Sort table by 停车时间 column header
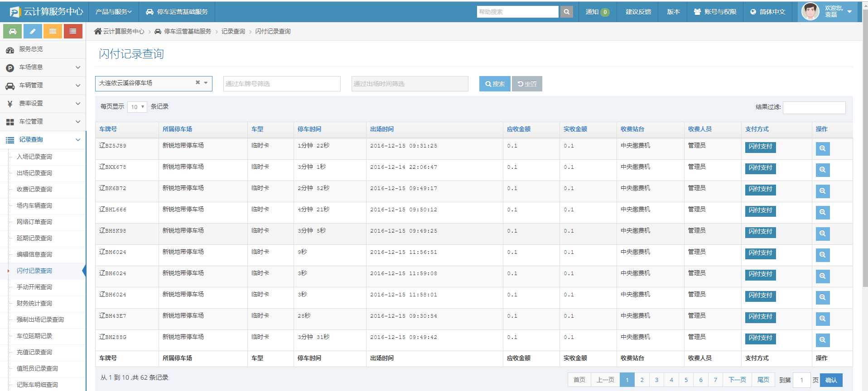Viewport: 868px width, 391px height. (x=309, y=129)
